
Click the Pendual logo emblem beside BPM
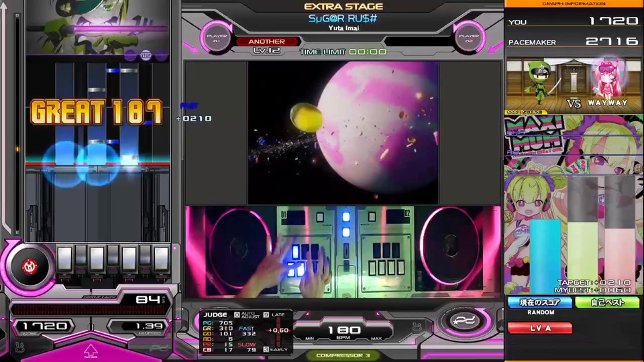pos(464,321)
